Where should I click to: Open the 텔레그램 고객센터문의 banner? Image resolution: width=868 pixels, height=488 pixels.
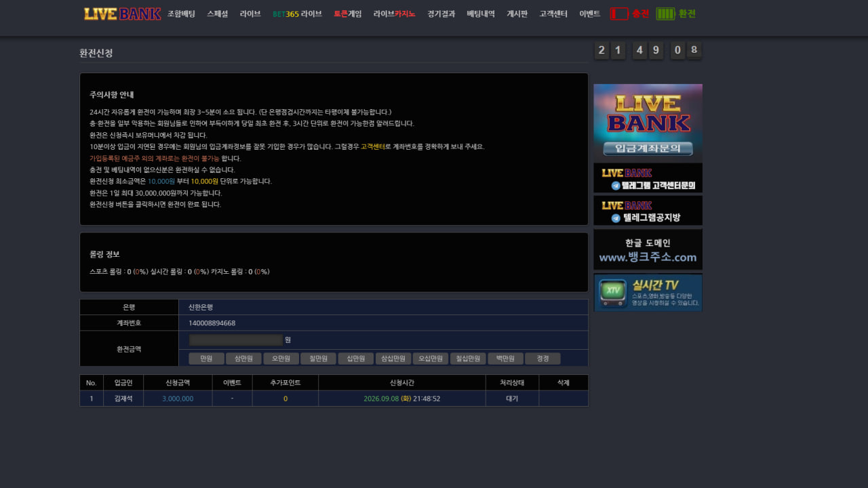pos(648,178)
